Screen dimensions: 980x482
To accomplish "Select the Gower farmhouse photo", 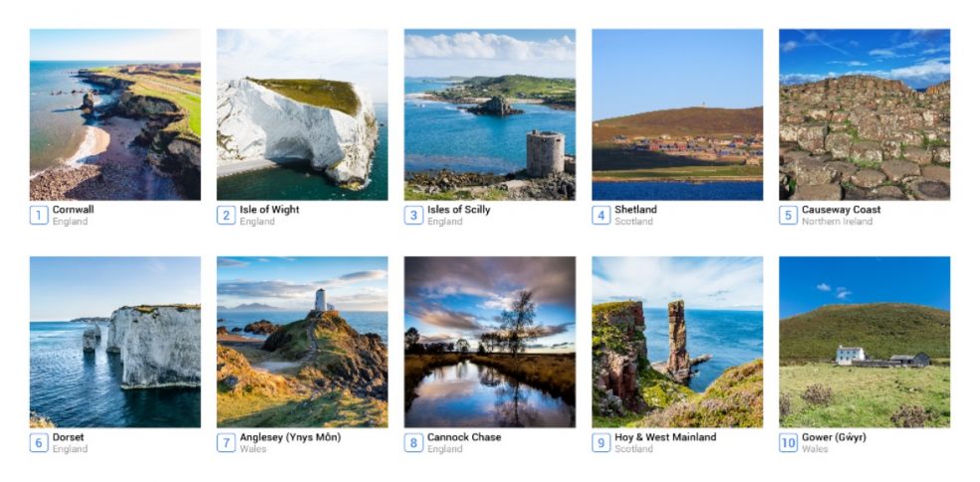I will click(864, 342).
